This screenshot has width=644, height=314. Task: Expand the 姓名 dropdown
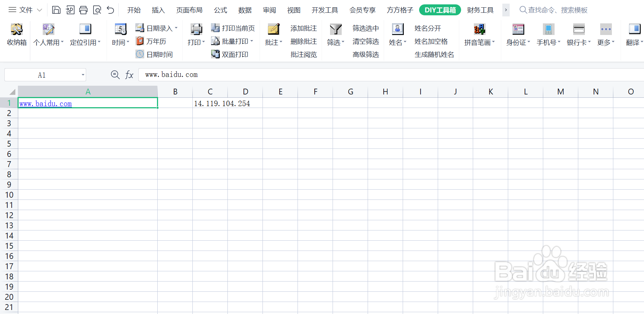click(x=405, y=42)
